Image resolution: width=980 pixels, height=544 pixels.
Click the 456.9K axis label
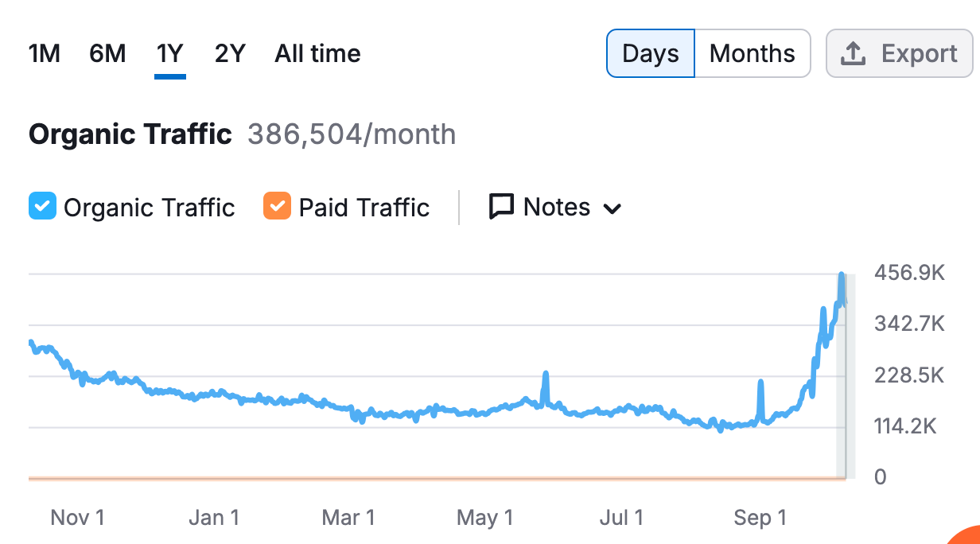point(909,274)
